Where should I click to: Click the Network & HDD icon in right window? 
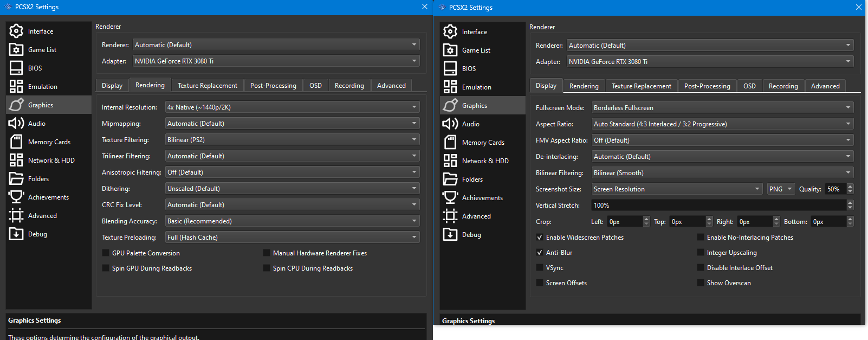450,161
